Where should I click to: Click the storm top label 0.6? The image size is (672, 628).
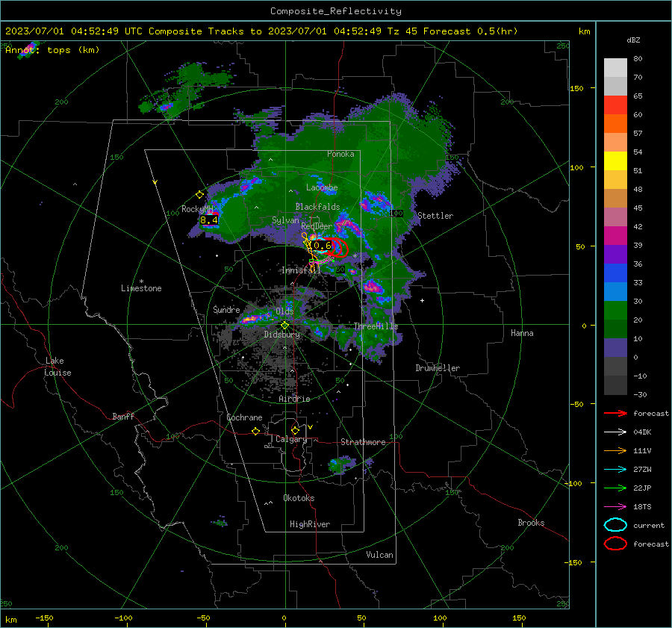pos(323,245)
